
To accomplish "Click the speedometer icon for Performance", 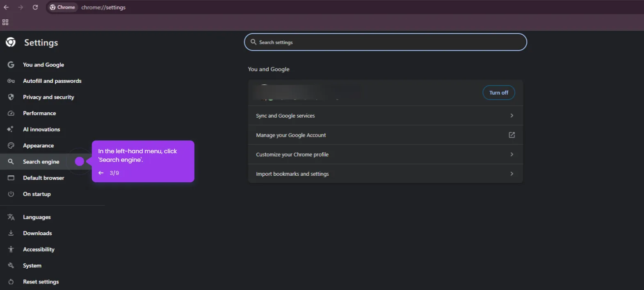I will (11, 113).
